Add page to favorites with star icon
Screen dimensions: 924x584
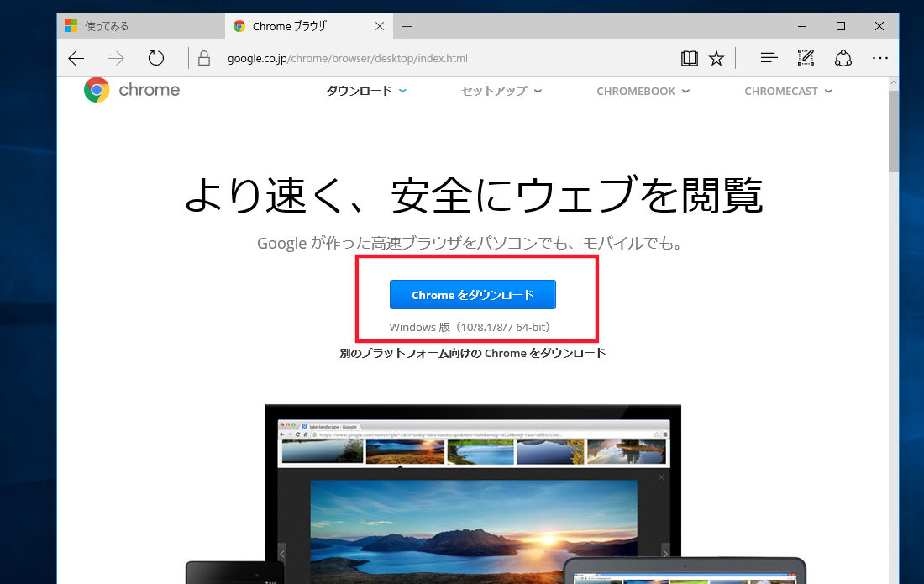(x=717, y=58)
